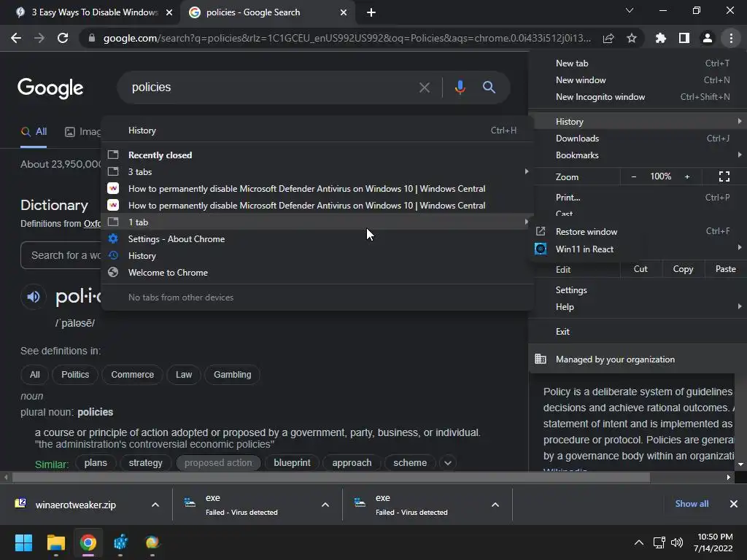Click the horizontal page scrollbar
The width and height of the screenshot is (747, 560).
[331, 477]
